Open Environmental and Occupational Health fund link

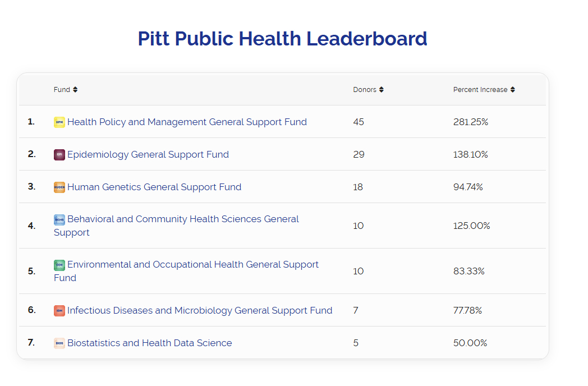(193, 265)
